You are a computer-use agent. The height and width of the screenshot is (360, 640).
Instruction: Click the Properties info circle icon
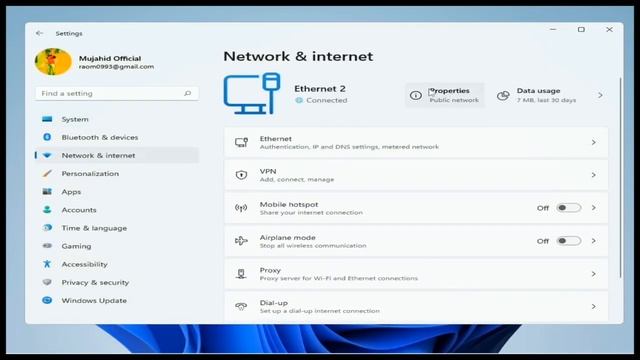(416, 96)
